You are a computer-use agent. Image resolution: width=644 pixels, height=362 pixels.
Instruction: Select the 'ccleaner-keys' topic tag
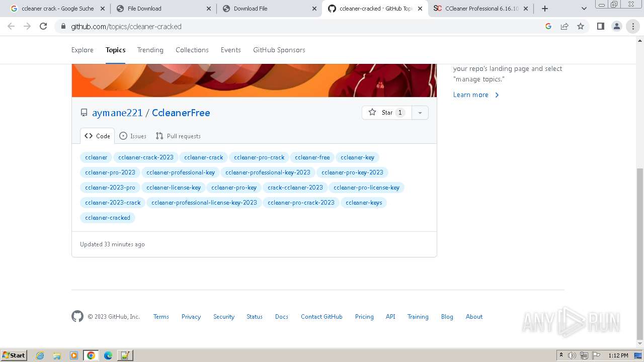(364, 203)
